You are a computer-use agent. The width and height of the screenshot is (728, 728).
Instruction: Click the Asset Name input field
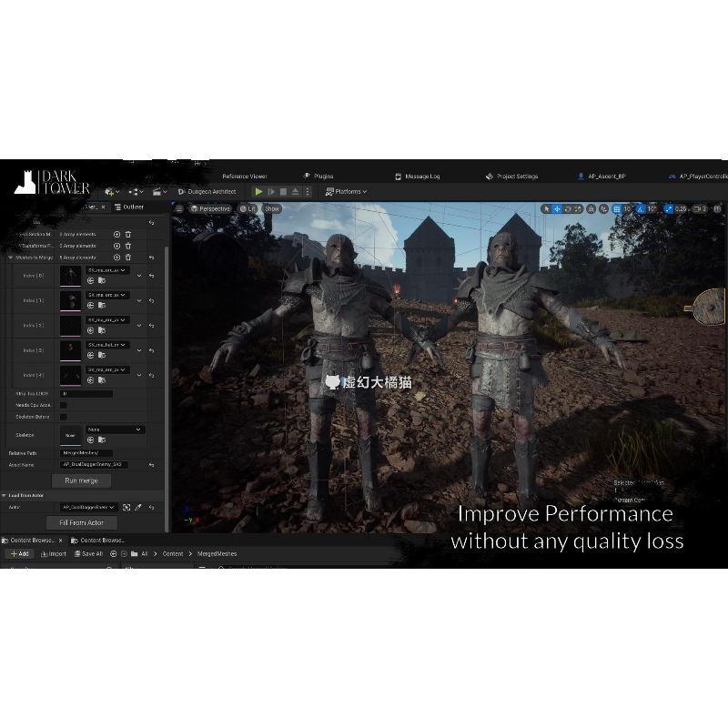coord(95,465)
